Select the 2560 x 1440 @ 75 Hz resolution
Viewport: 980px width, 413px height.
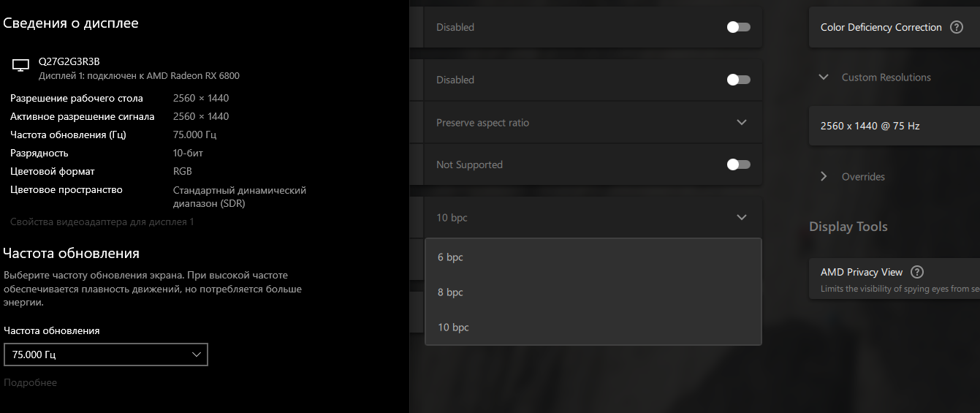click(870, 126)
